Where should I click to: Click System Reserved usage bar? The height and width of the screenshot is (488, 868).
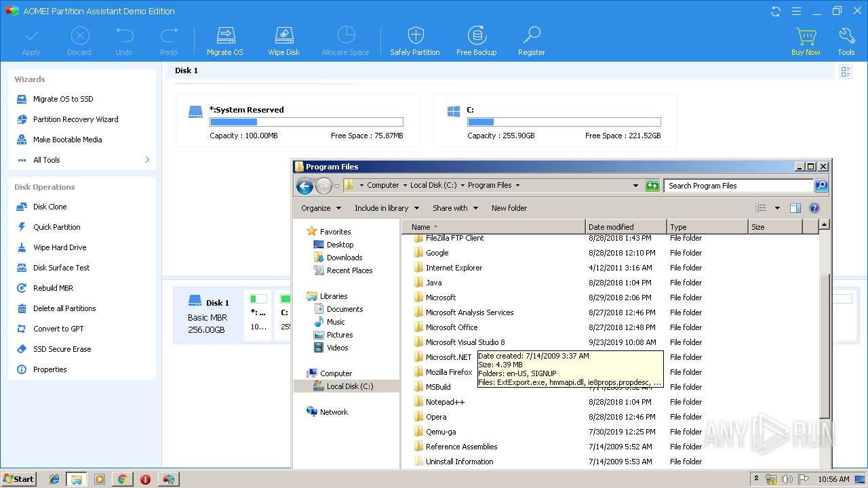coord(307,122)
